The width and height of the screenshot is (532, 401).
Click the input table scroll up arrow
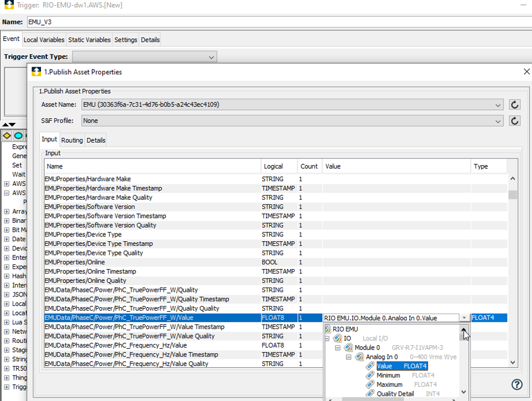coord(512,179)
